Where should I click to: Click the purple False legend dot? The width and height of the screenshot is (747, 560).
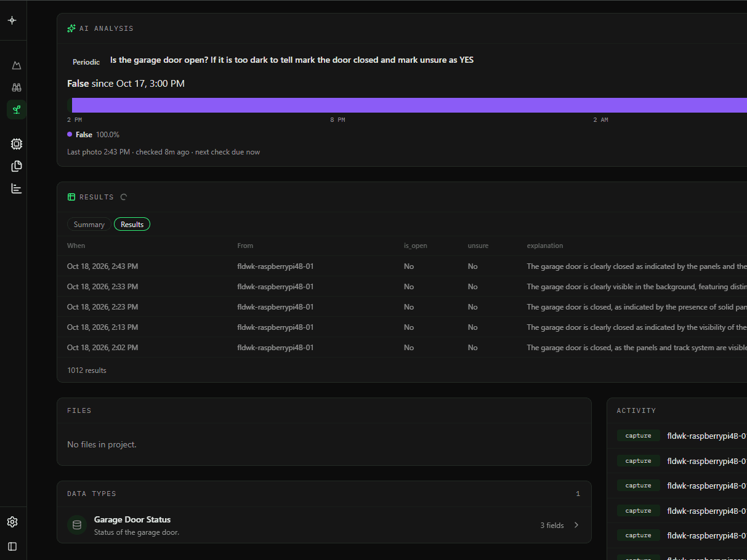(70, 134)
